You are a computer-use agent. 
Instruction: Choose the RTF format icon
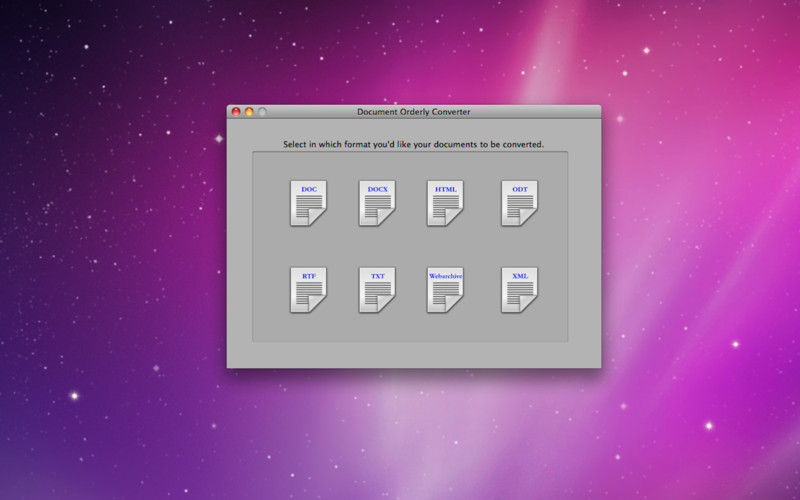click(x=308, y=290)
